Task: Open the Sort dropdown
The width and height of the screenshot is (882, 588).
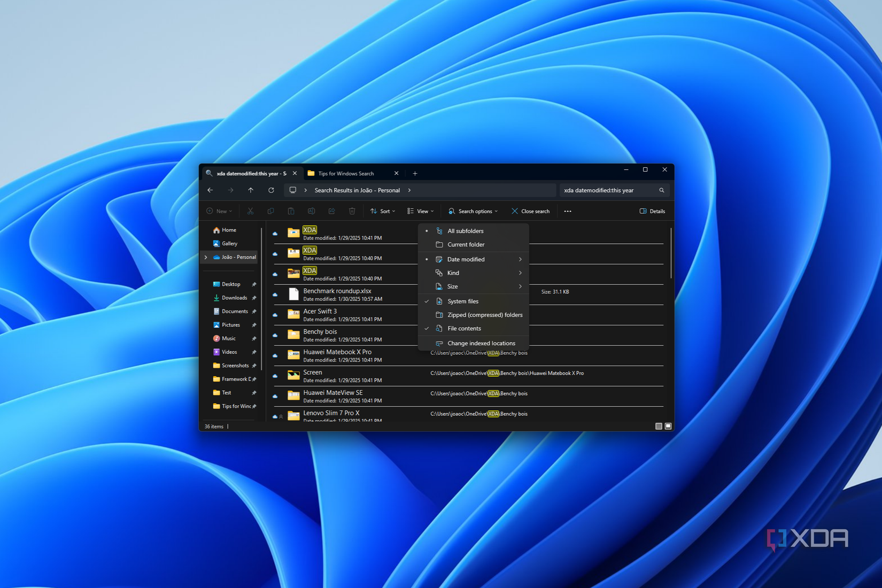Action: (x=382, y=211)
